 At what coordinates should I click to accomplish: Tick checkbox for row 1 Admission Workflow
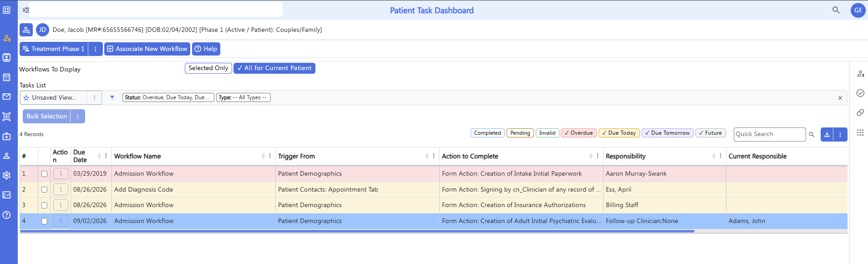click(x=44, y=174)
